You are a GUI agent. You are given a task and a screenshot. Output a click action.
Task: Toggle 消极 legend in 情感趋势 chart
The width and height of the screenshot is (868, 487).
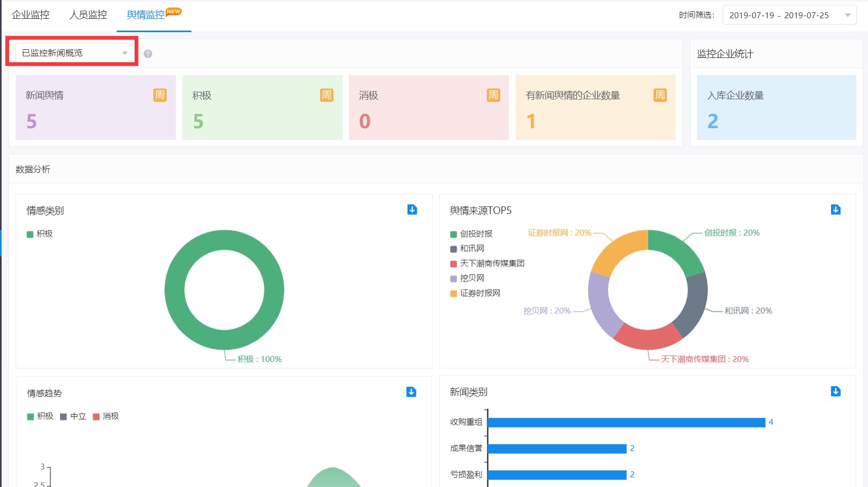106,416
